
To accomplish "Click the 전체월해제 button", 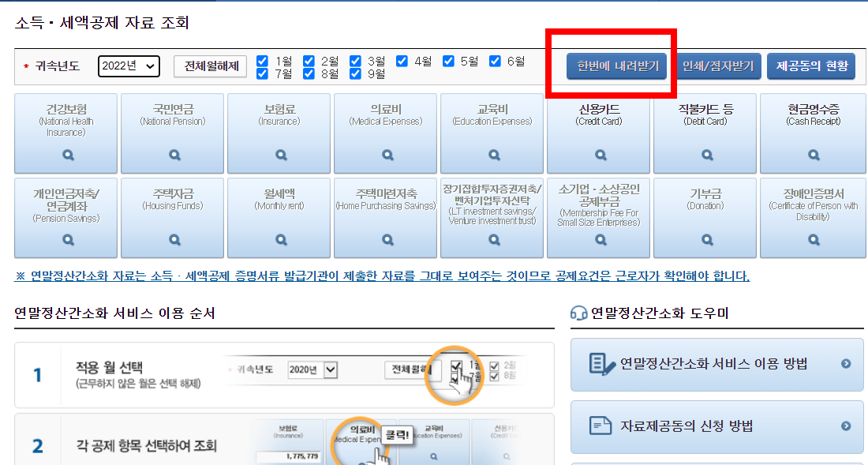I will tap(211, 66).
